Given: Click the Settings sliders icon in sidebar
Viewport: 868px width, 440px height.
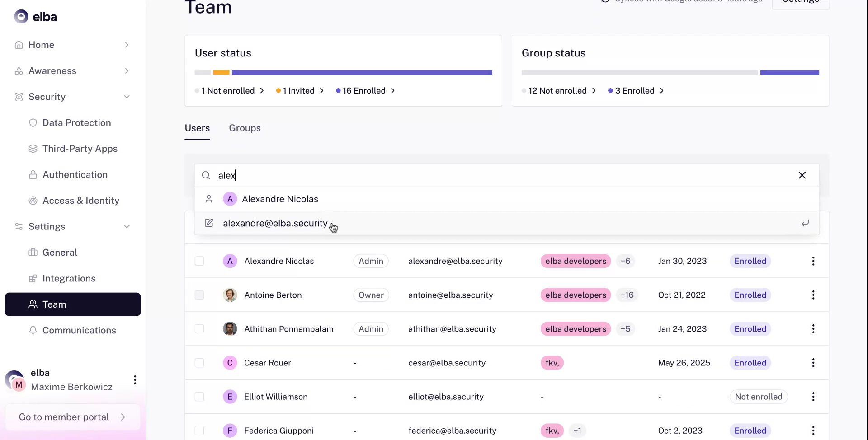Looking at the screenshot, I should point(19,226).
